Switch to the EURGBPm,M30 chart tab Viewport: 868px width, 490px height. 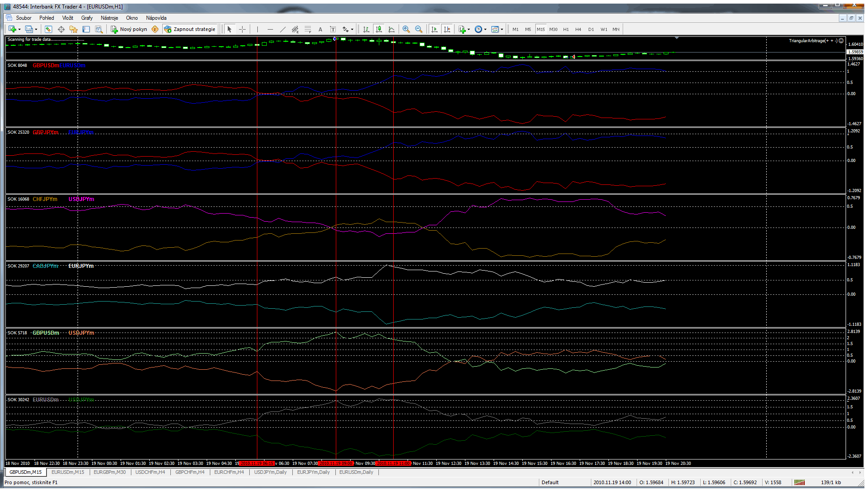(109, 472)
